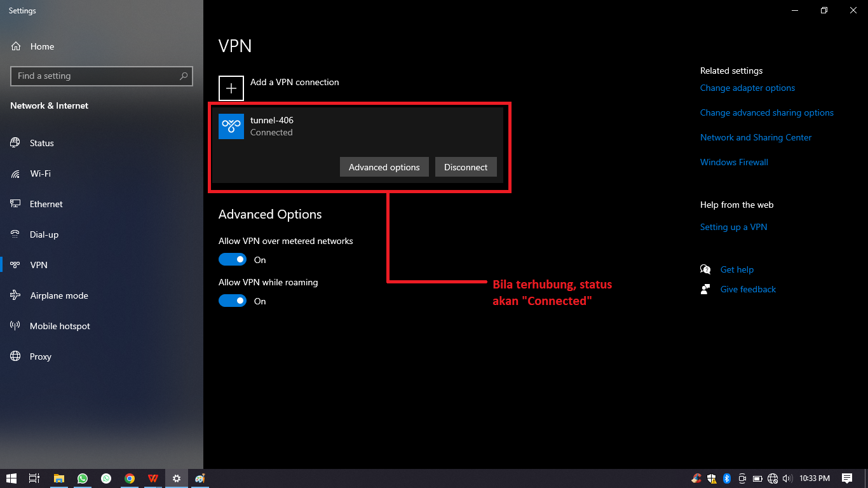Image resolution: width=868 pixels, height=488 pixels.
Task: Click Add a VPN connection label
Action: click(x=295, y=83)
